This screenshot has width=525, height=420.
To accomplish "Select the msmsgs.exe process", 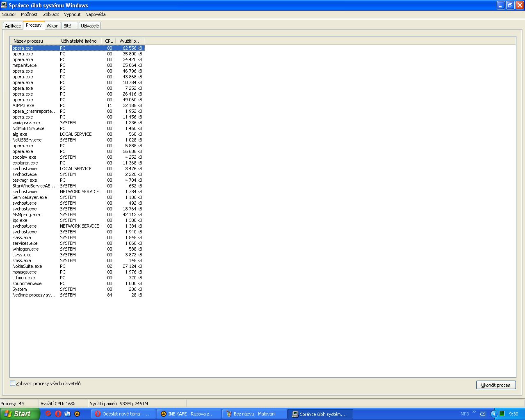I will click(x=78, y=272).
